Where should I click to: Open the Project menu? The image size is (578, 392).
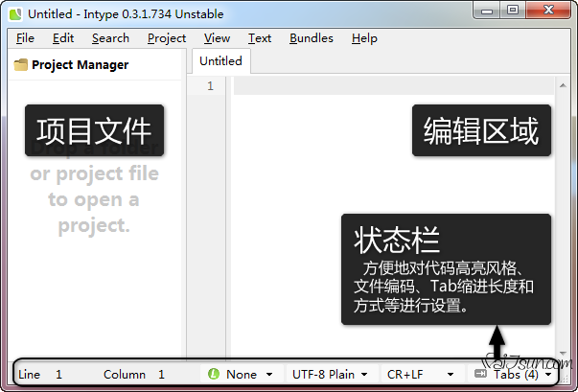pyautogui.click(x=167, y=38)
